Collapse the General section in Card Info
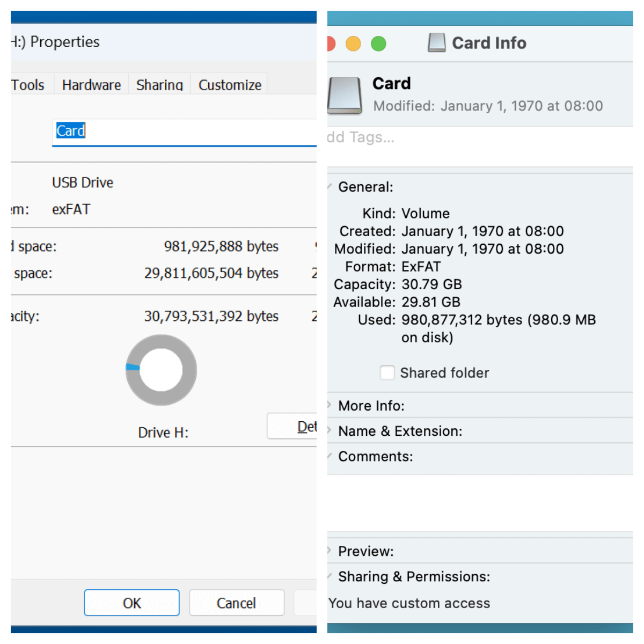The height and width of the screenshot is (644, 644). click(x=330, y=187)
